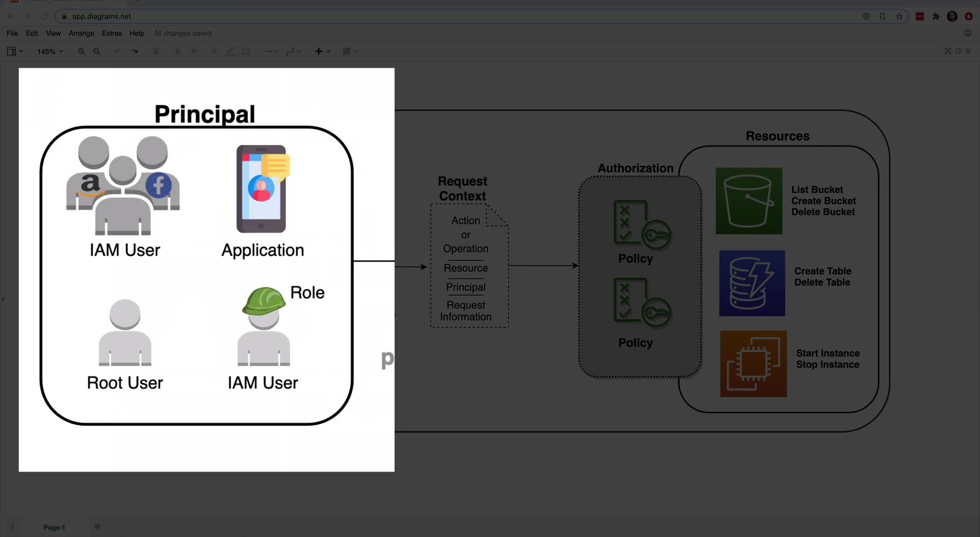Viewport: 980px width, 537px height.
Task: Open the extensions puzzle icon
Action: tap(936, 16)
